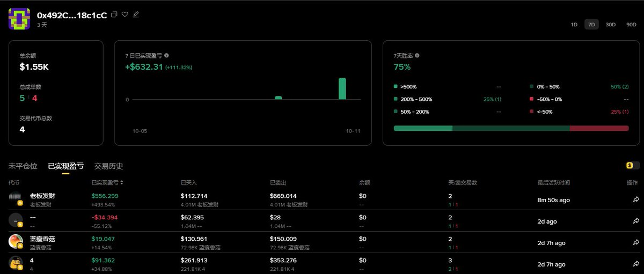Image resolution: width=644 pixels, height=274 pixels.
Task: Click the $112.714 bought amount
Action: click(x=194, y=196)
